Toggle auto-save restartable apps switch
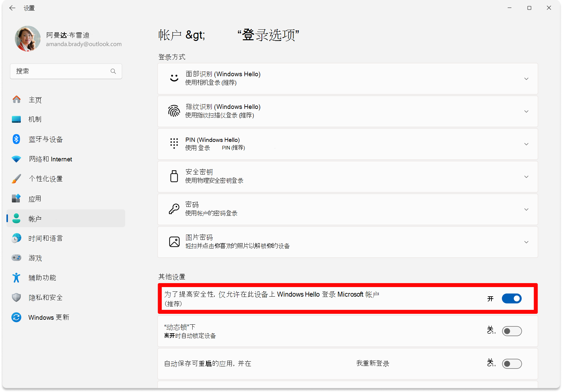 (512, 364)
